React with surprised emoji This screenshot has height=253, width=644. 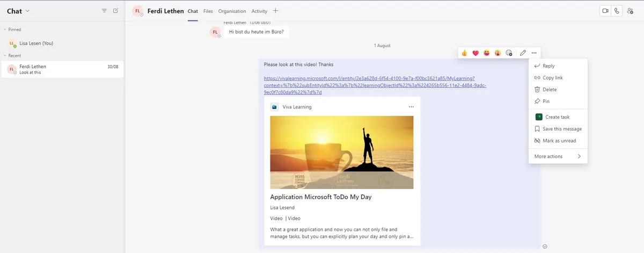coord(498,53)
